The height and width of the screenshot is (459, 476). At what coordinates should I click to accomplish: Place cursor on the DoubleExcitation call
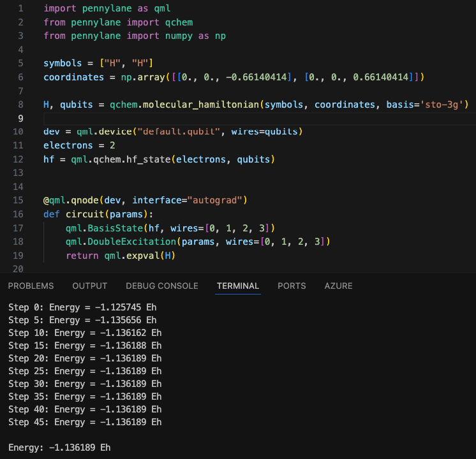pyautogui.click(x=131, y=242)
